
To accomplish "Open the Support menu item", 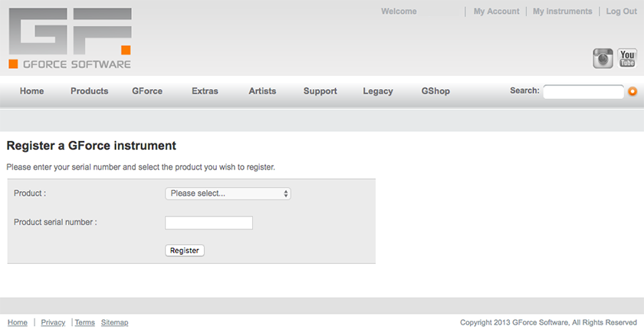I will 320,91.
